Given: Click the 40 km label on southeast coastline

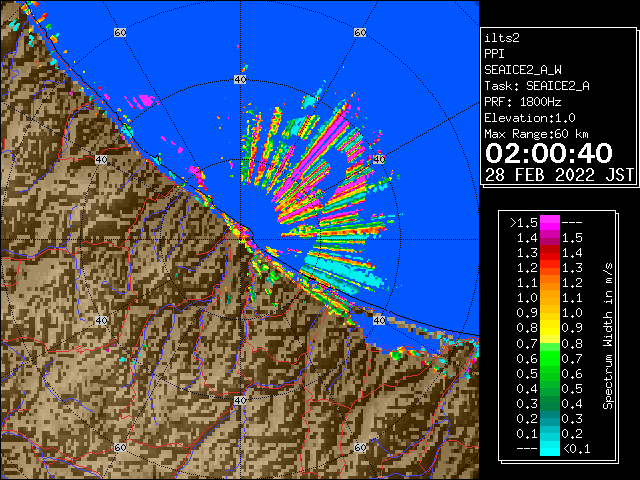Looking at the screenshot, I should (379, 320).
